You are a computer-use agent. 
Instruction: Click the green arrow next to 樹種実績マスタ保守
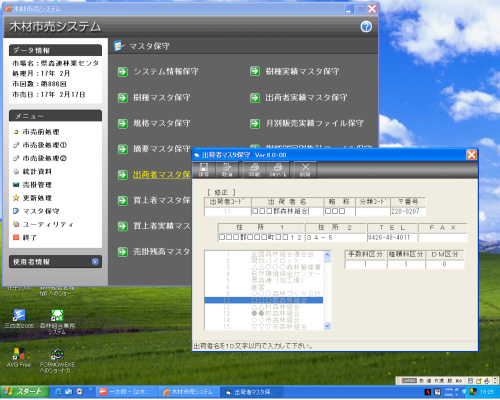[255, 71]
